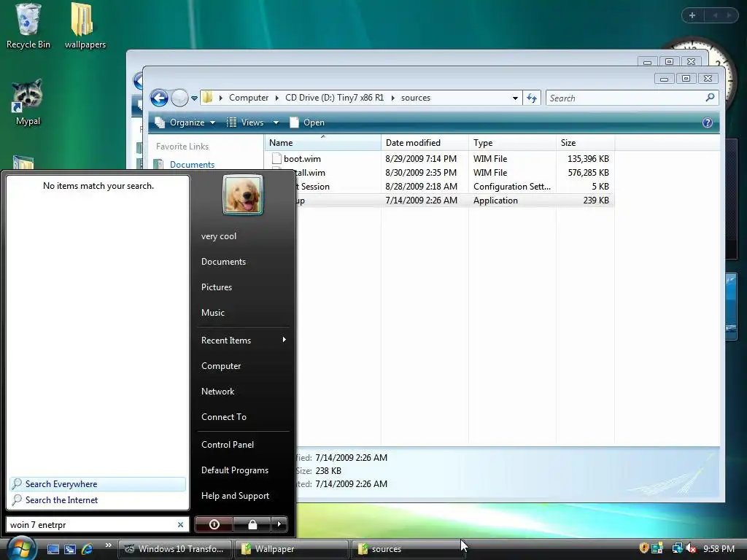Switch to Wallpaper taskbar button
This screenshot has height=560, width=747.
pyautogui.click(x=291, y=548)
